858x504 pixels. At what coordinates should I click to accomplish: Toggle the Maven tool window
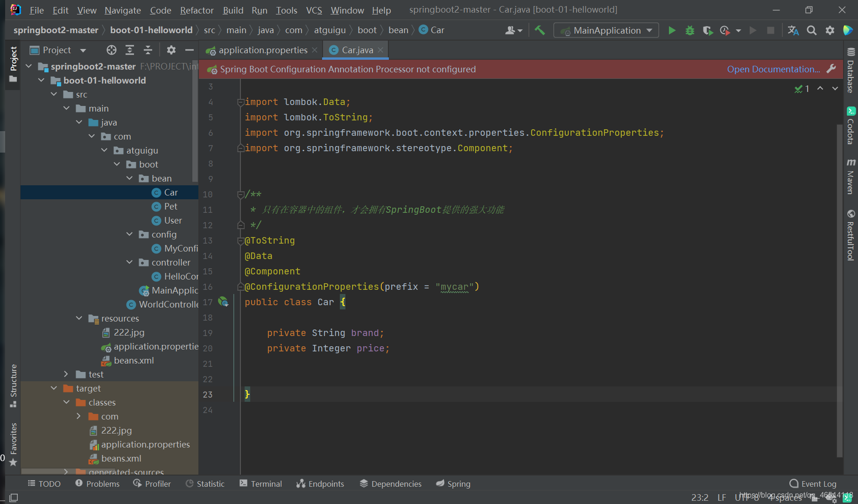pos(851,176)
